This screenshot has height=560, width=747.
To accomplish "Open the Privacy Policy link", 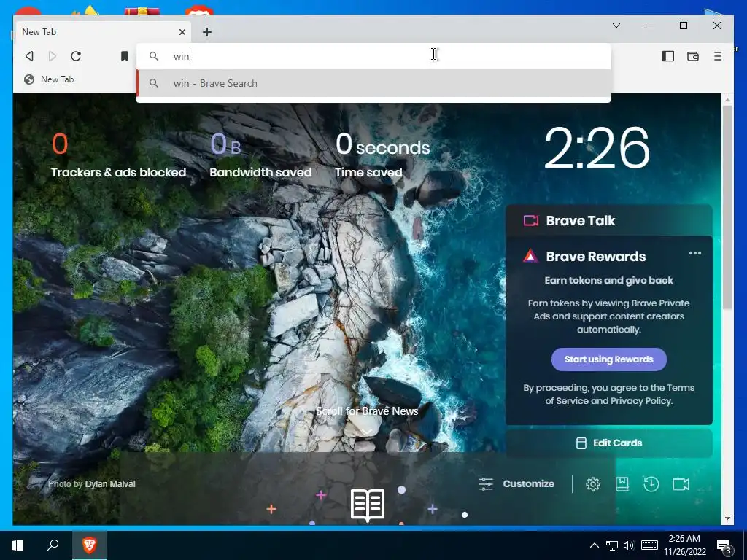I will pos(640,401).
